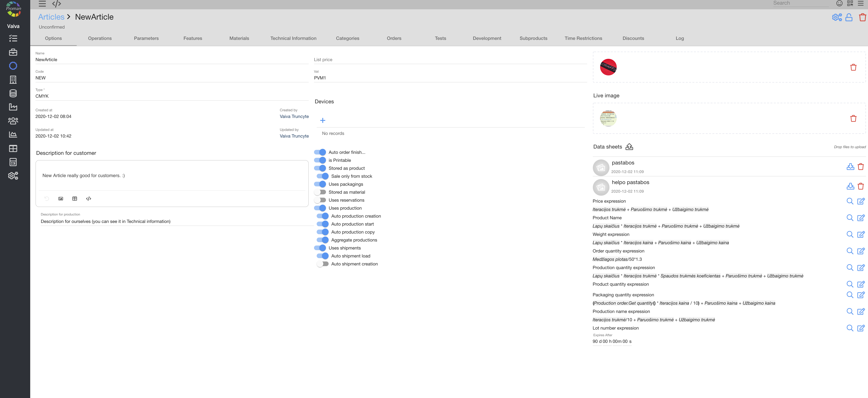Screen dimensions: 868x398
Task: Open the Vat field dropdown showing PVM1
Action: tap(450, 78)
